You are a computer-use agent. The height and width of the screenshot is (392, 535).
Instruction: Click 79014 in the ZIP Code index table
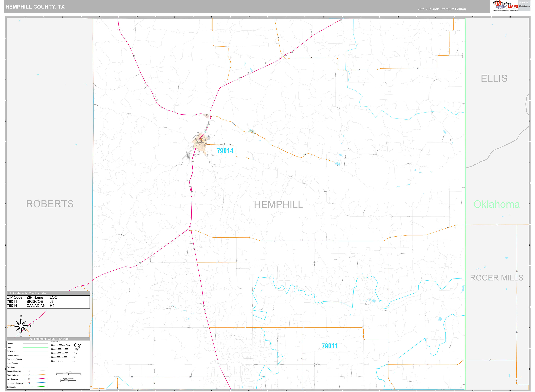click(x=12, y=306)
